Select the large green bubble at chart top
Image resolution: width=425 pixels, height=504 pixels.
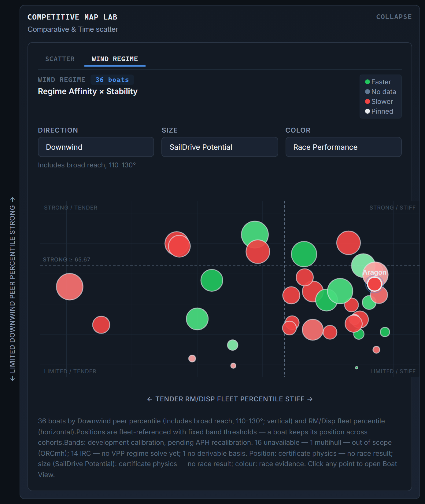[x=255, y=235]
